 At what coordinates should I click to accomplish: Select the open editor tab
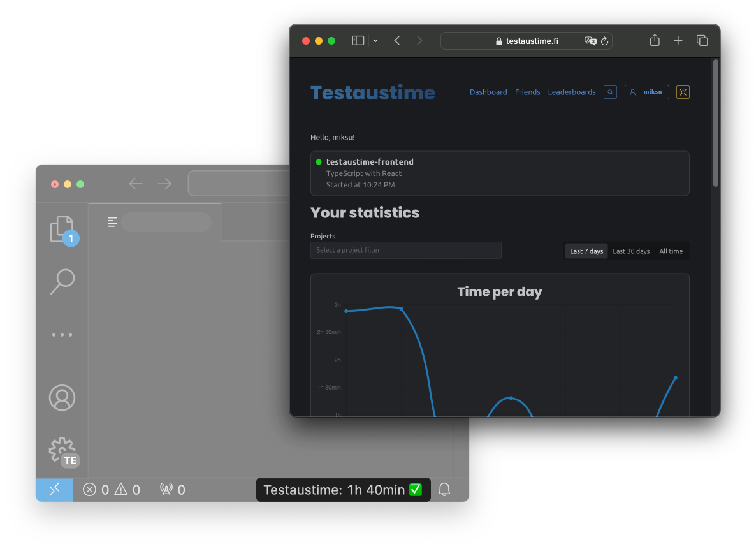pyautogui.click(x=155, y=222)
